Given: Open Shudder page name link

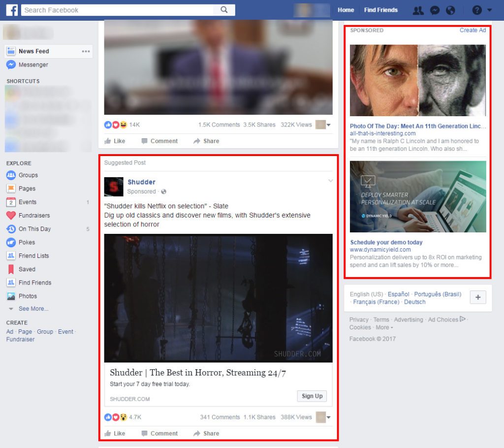Looking at the screenshot, I should click(x=141, y=182).
